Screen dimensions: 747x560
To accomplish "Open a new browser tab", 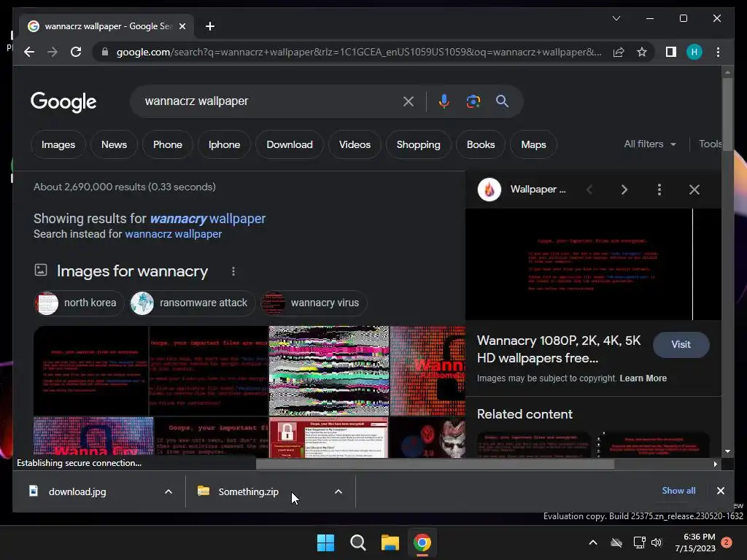I will point(210,26).
